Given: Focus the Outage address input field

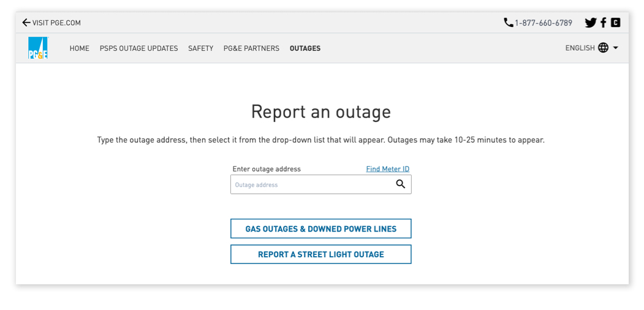Looking at the screenshot, I should pyautogui.click(x=311, y=184).
